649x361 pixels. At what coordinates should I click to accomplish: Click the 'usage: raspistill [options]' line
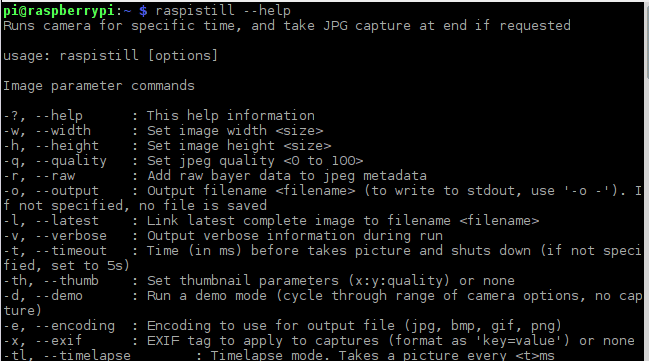click(x=110, y=55)
